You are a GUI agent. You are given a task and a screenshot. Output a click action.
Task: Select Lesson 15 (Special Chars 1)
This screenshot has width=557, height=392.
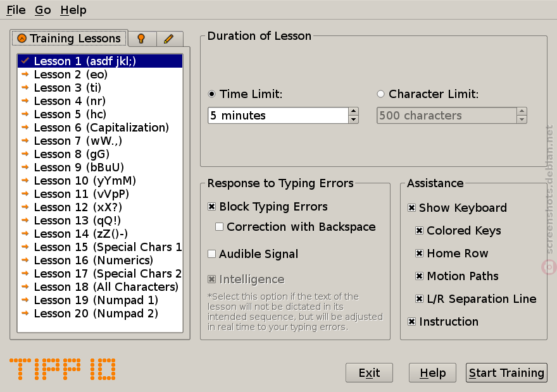[x=100, y=247]
